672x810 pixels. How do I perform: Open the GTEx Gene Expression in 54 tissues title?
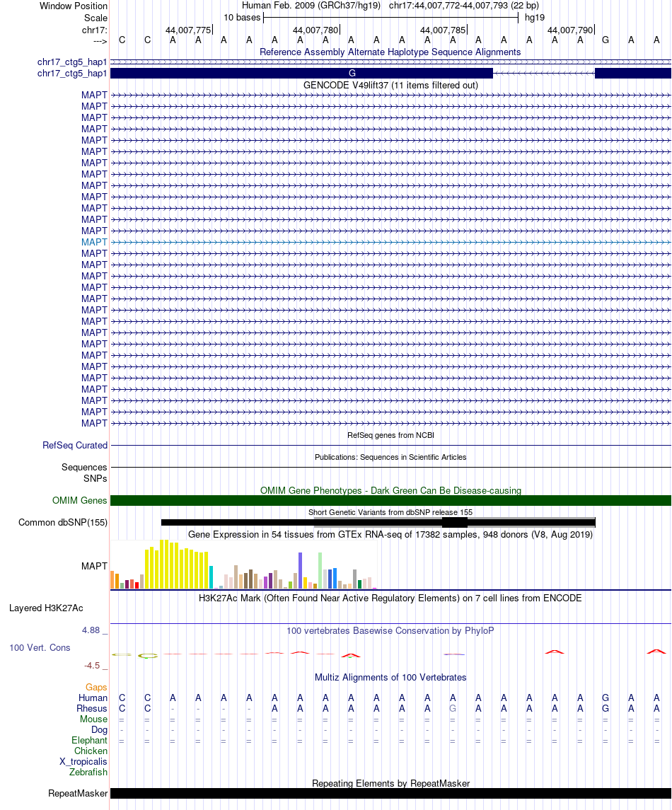click(x=390, y=535)
